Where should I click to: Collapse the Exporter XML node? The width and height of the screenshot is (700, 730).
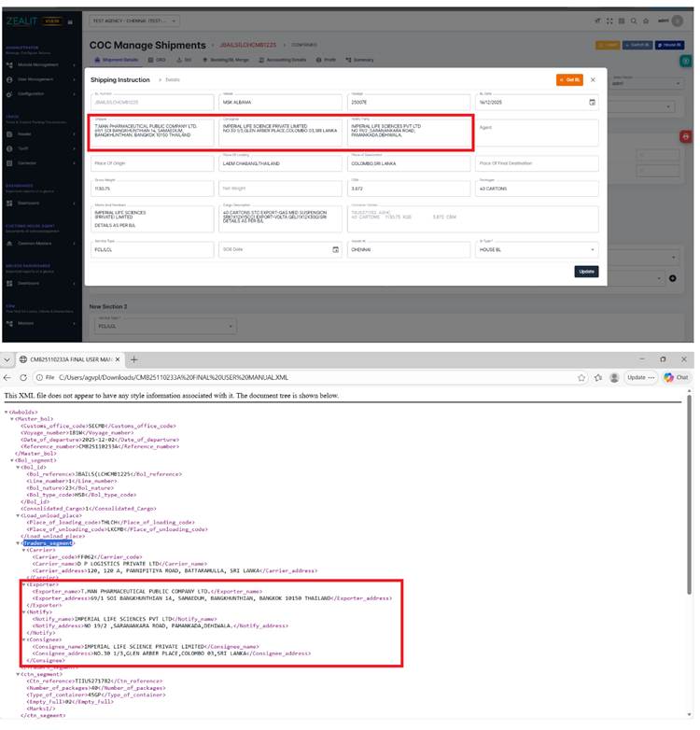pyautogui.click(x=25, y=584)
